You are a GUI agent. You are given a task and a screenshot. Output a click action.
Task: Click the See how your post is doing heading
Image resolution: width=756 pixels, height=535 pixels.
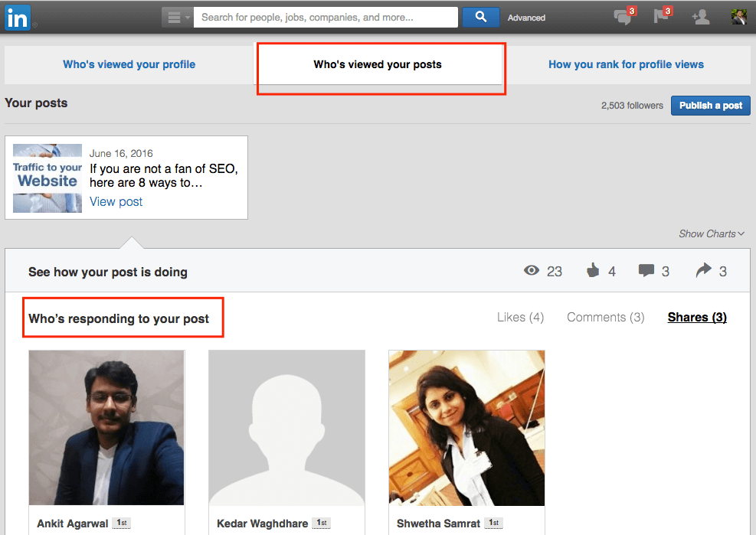(108, 272)
